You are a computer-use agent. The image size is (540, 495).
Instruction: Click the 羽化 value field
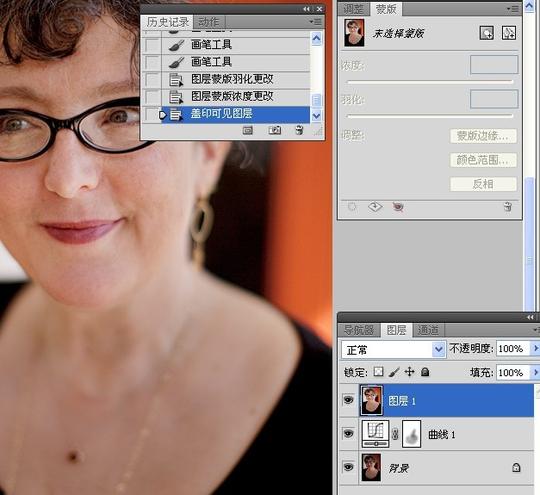click(x=494, y=99)
